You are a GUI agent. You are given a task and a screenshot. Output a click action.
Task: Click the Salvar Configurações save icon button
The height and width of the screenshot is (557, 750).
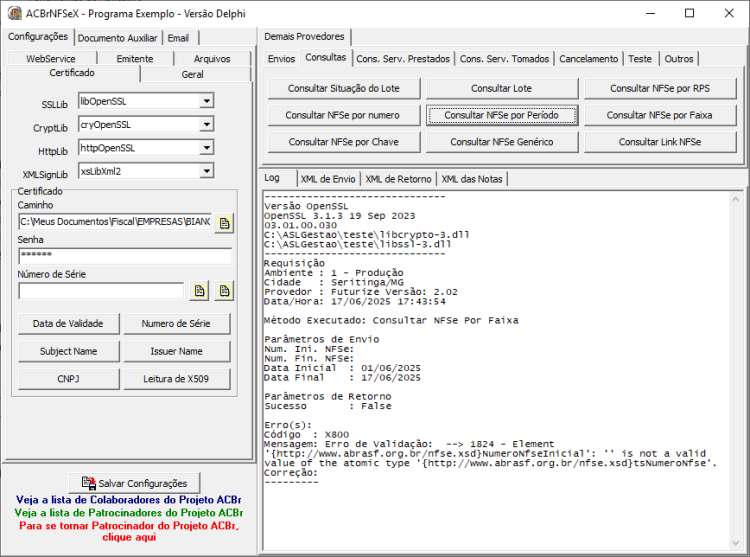point(134,483)
